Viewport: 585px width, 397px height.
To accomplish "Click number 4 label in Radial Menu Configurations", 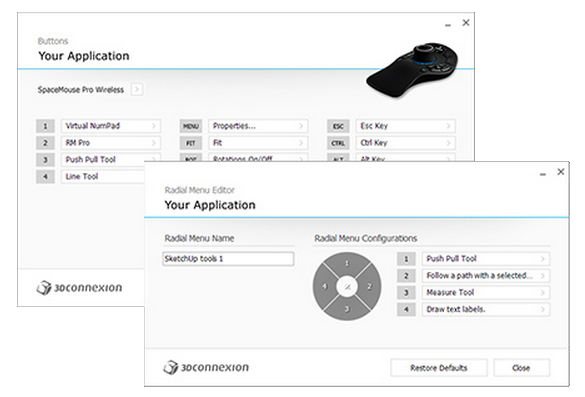I will pos(406,309).
